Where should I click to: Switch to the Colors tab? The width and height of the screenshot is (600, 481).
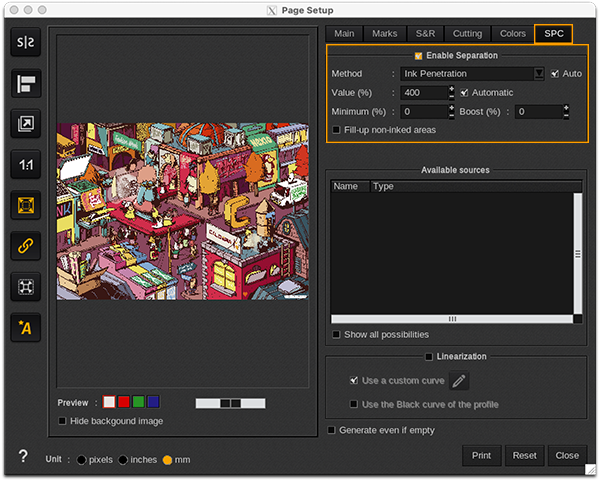513,34
